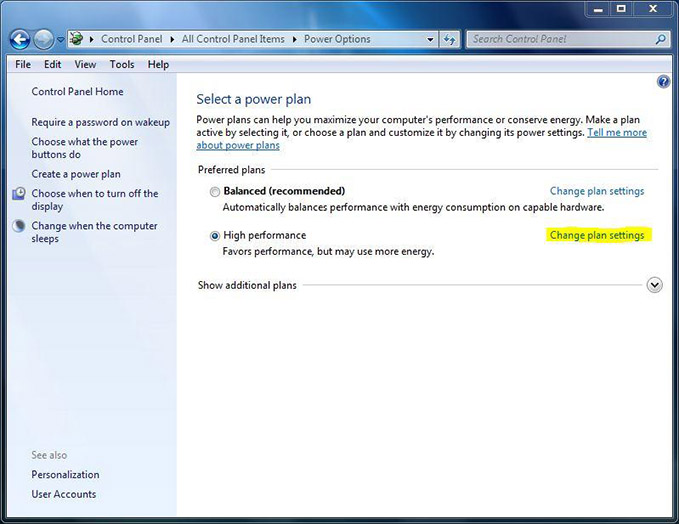This screenshot has height=524, width=679.
Task: Click the All Control Panel Items breadcrumb
Action: pos(233,39)
